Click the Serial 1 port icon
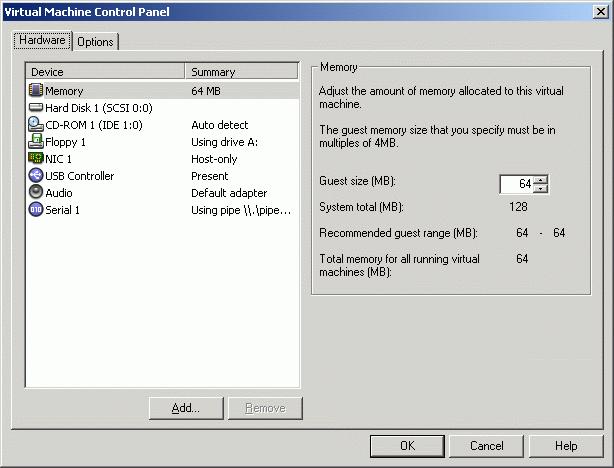The image size is (614, 468). click(36, 209)
